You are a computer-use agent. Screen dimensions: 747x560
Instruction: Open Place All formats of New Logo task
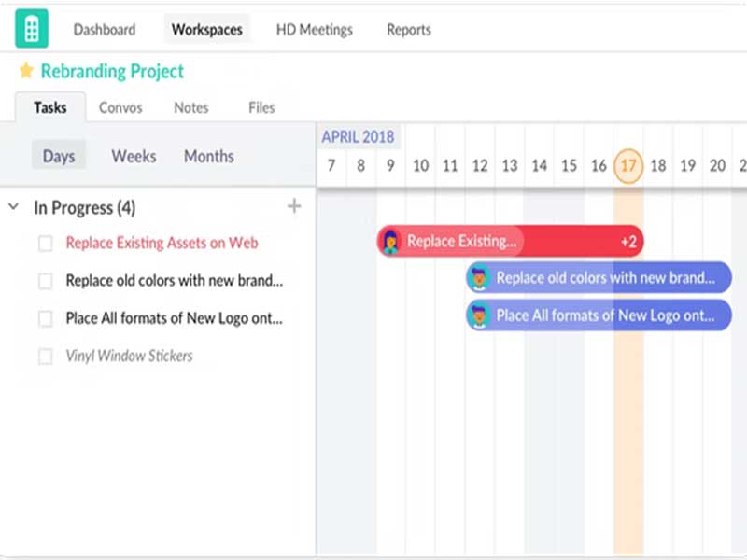pyautogui.click(x=175, y=318)
